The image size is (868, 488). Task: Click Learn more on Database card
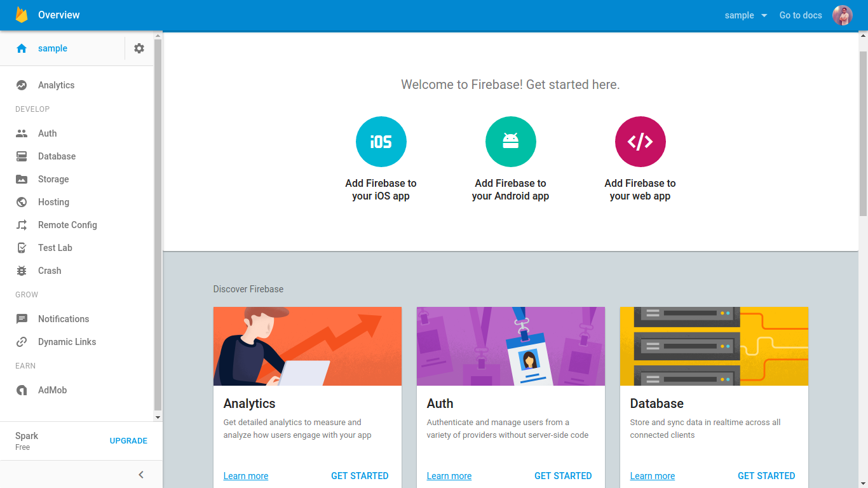click(653, 476)
